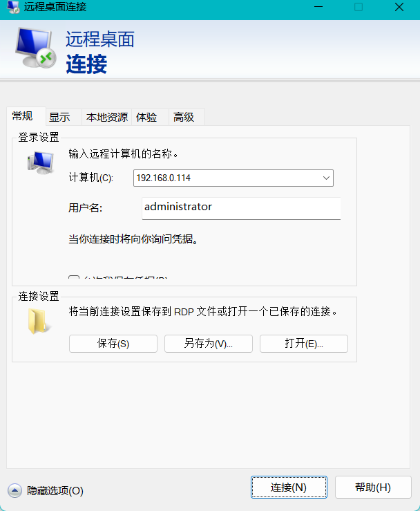Click the 打开(E)... button

pyautogui.click(x=304, y=344)
